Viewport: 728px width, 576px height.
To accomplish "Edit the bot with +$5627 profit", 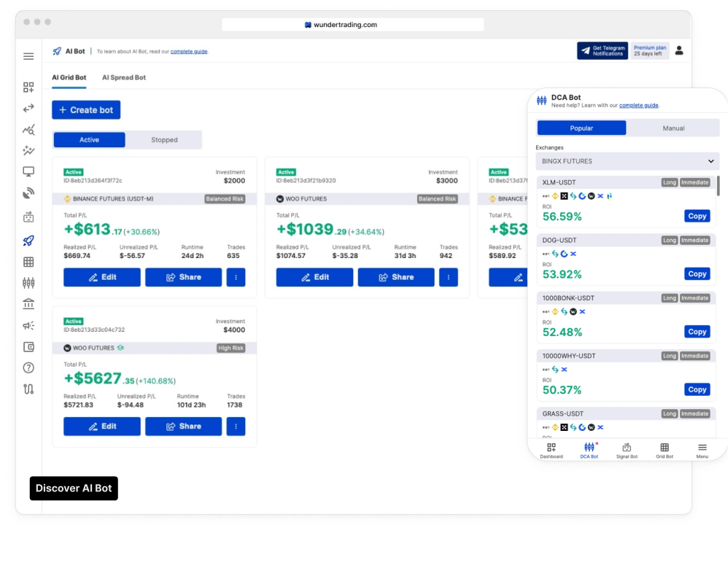I will (x=102, y=426).
